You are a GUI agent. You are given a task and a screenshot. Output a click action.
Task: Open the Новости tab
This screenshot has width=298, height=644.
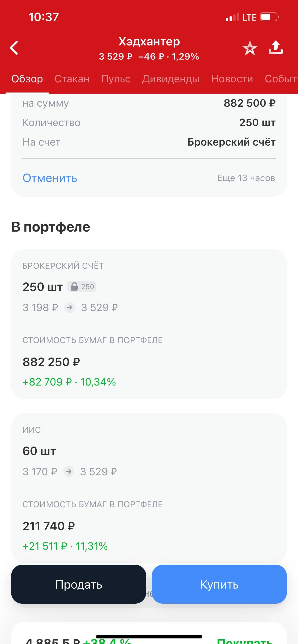(x=232, y=79)
